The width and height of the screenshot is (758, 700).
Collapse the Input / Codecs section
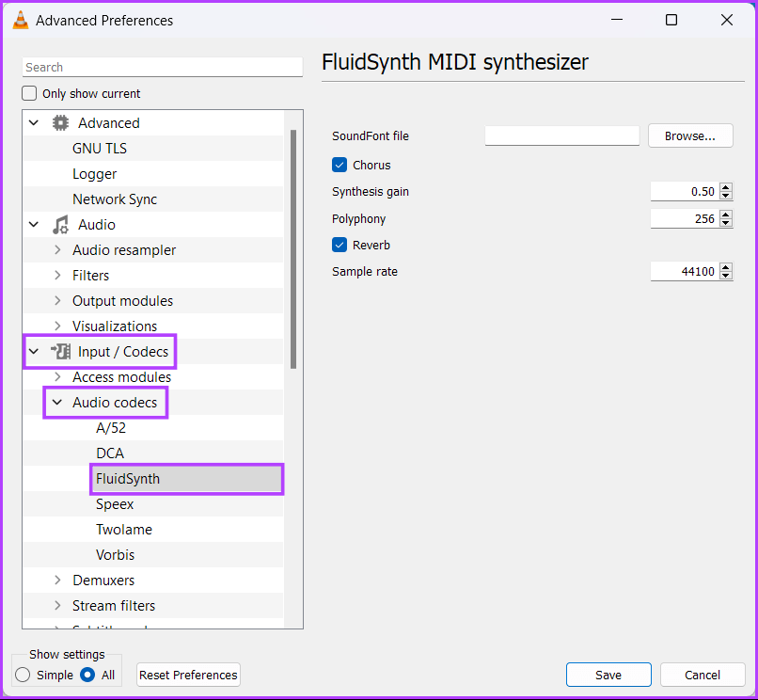pos(34,351)
